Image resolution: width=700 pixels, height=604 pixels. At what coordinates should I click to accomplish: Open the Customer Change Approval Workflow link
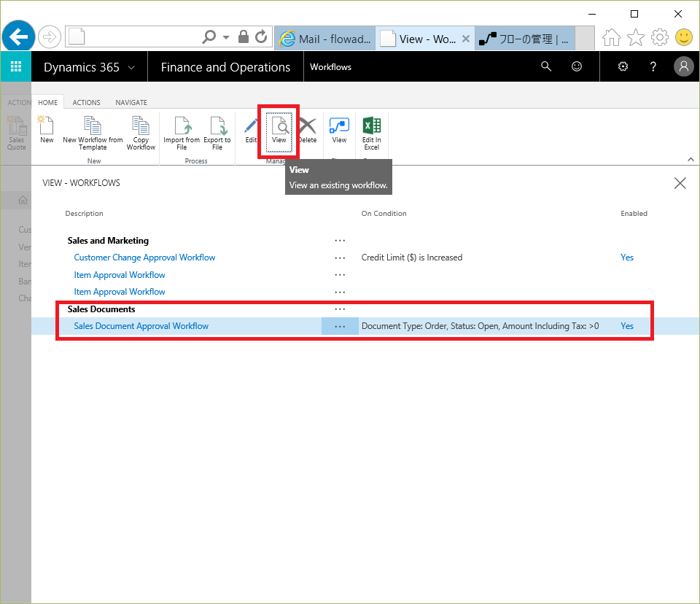tap(144, 258)
